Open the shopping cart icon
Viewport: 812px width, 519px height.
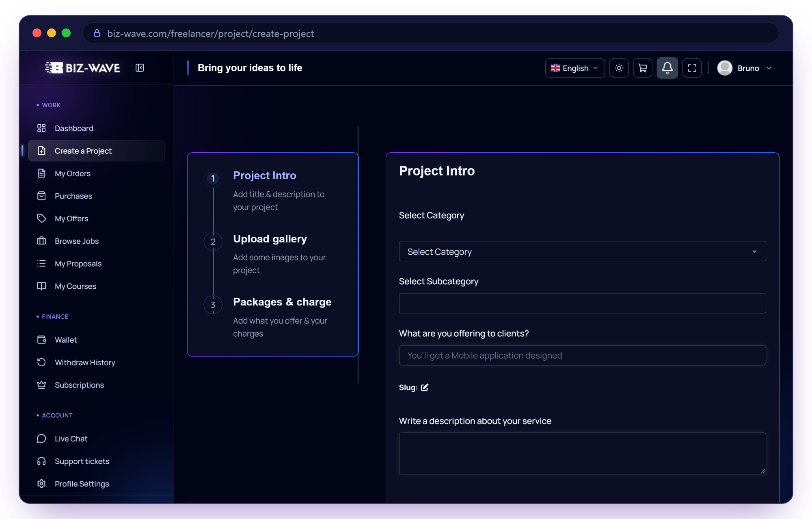coord(643,68)
